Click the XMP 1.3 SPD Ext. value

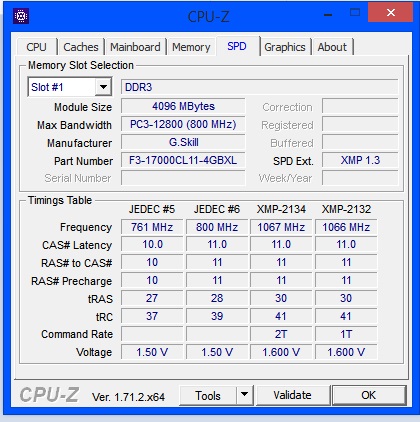coord(360,160)
